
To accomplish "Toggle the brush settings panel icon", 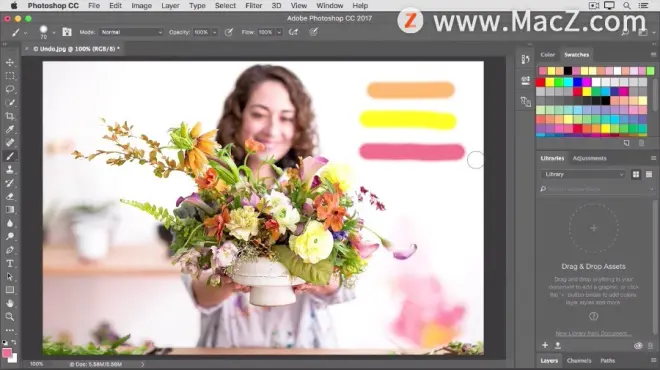I will click(x=67, y=32).
